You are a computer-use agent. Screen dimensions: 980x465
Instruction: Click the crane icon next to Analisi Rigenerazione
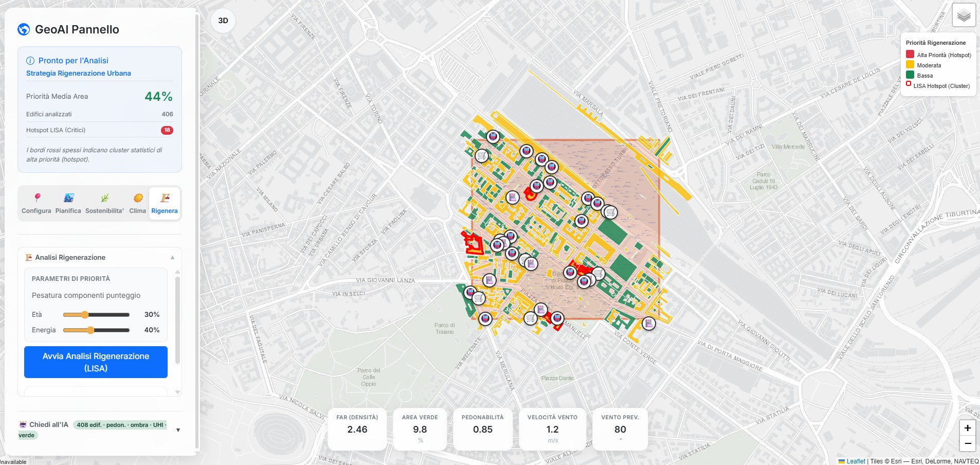pos(29,257)
